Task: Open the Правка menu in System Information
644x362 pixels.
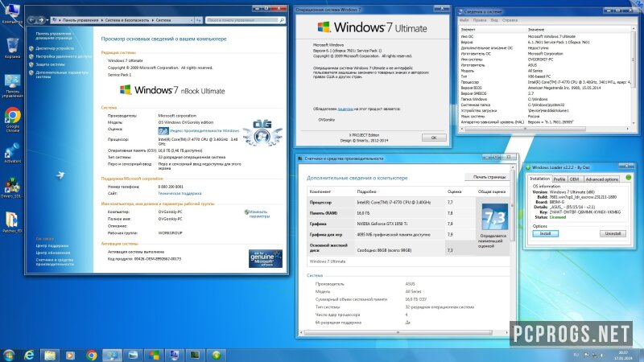Action: point(479,20)
